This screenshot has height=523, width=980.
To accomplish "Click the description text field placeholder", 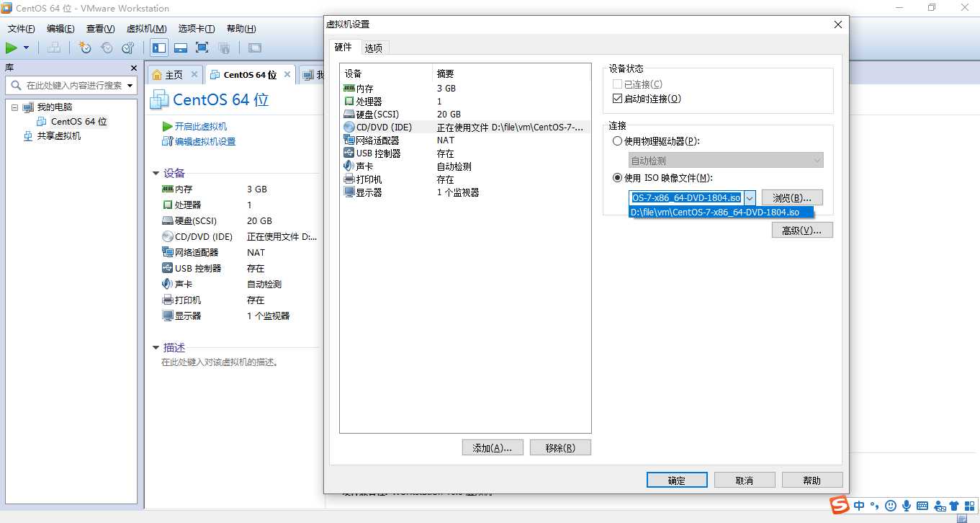I will click(x=220, y=362).
